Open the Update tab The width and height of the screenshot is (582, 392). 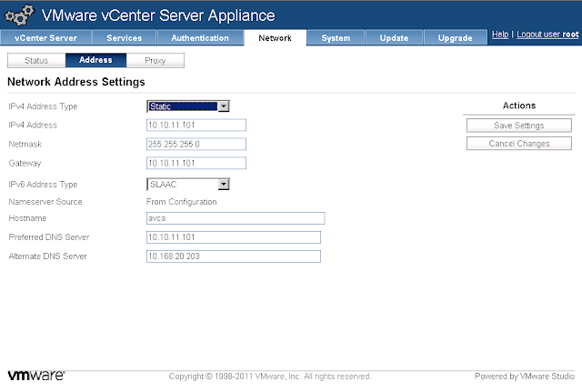click(394, 38)
